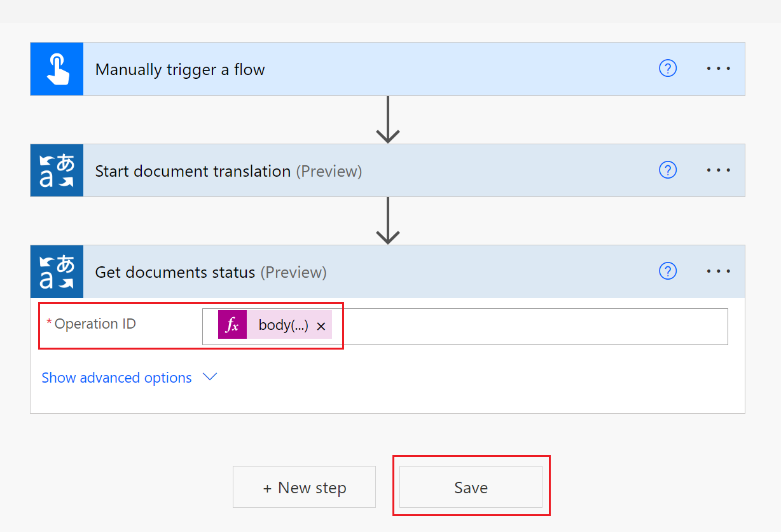Open help for Start document translation
The image size is (781, 532).
pos(668,170)
